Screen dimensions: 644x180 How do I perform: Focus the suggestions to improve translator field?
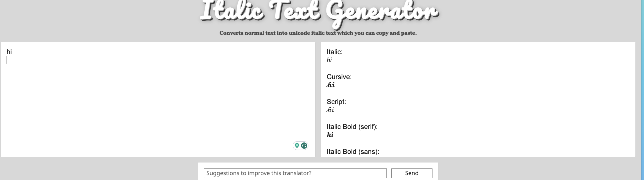point(295,173)
